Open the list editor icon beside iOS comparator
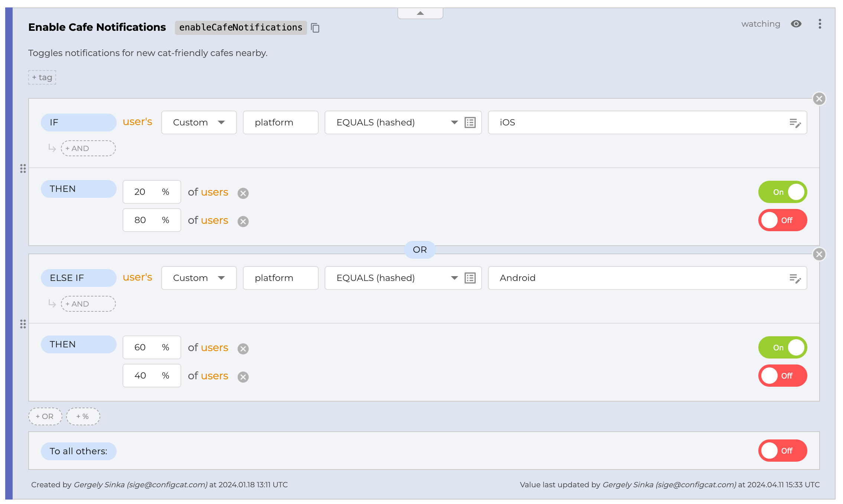The width and height of the screenshot is (843, 504). (470, 122)
